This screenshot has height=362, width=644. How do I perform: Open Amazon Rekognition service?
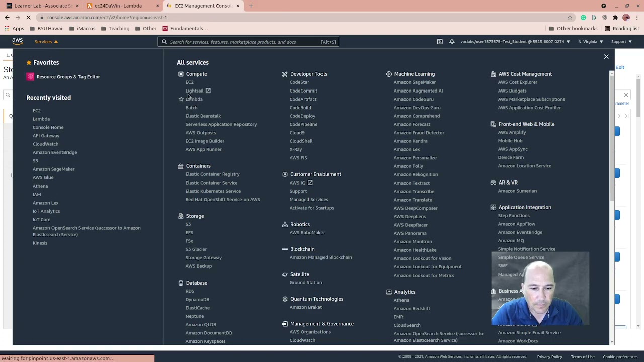coord(416,174)
